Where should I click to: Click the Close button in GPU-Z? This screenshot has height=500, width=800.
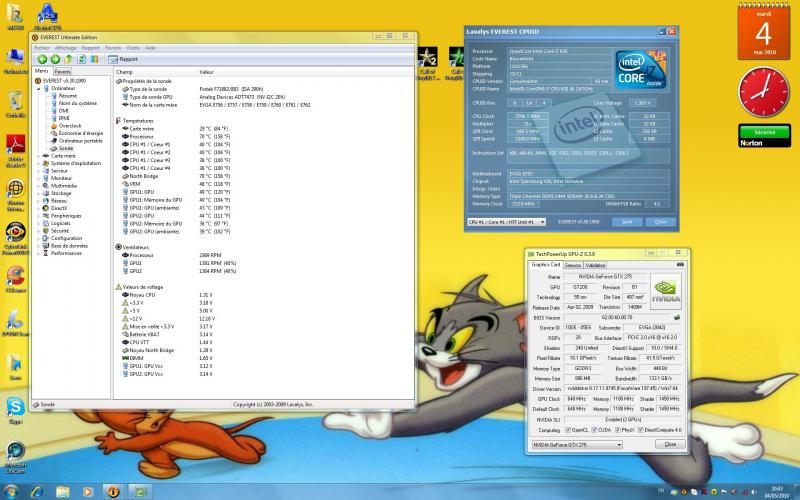(x=670, y=444)
